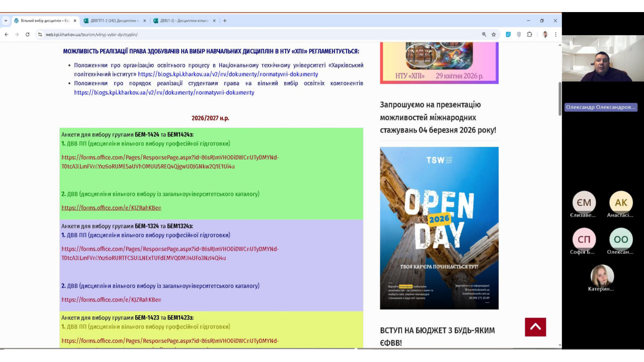Click the red back-to-top arrow button

point(535,327)
